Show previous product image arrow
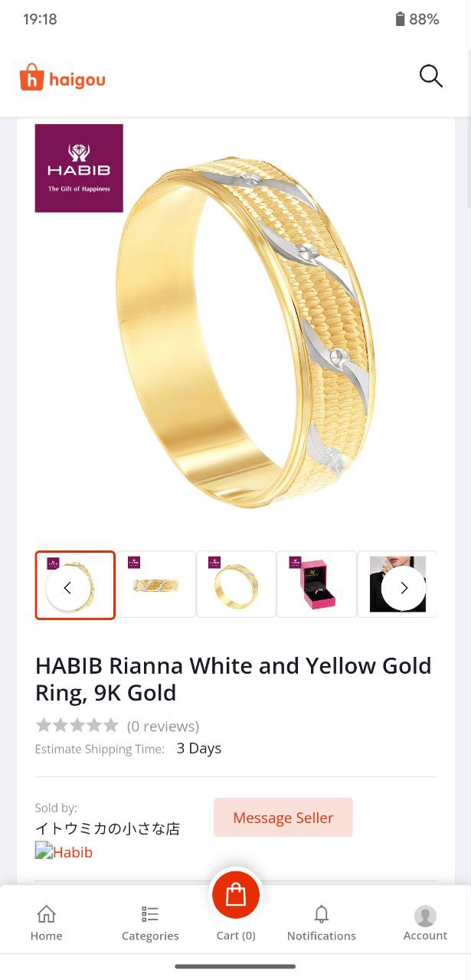Screen dimensions: 471x980 (x=67, y=588)
